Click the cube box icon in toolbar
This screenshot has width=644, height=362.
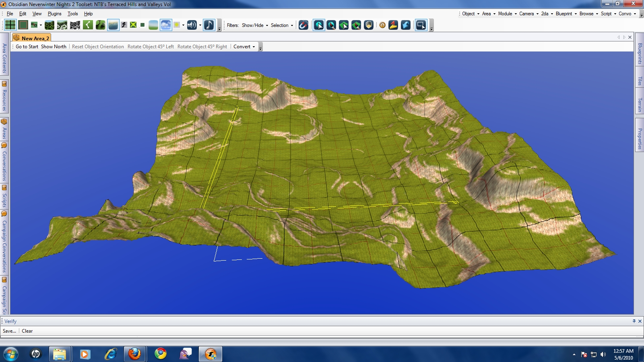[369, 25]
